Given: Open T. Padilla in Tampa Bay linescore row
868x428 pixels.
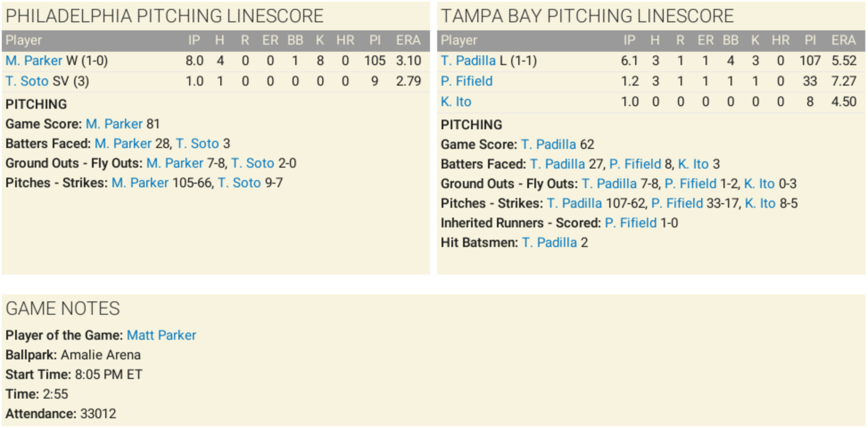Looking at the screenshot, I should (468, 61).
